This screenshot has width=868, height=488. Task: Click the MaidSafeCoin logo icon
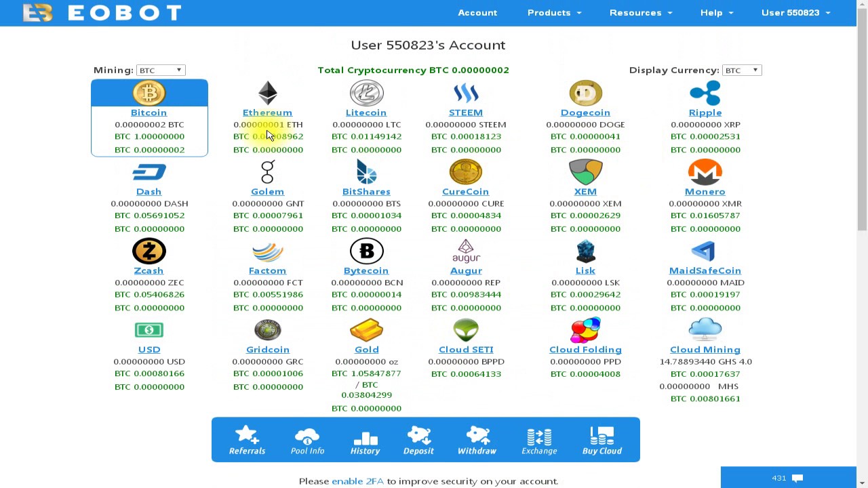[x=705, y=251]
